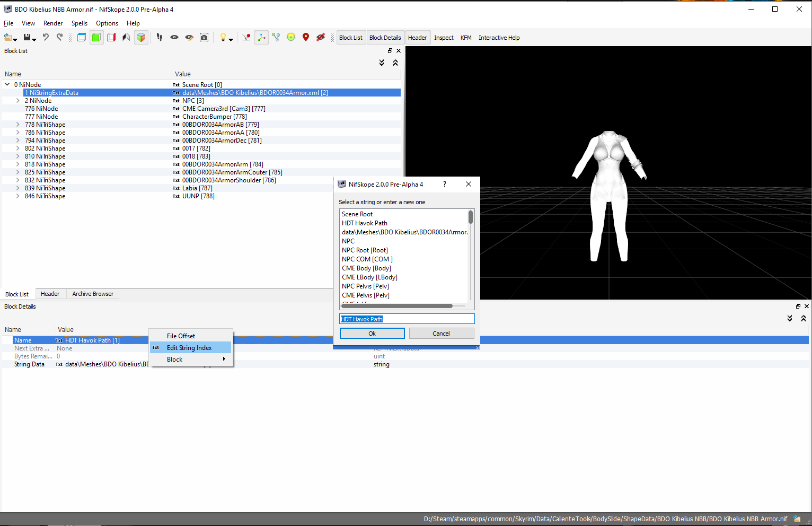Undo with the left curved arrow icon

coord(46,37)
